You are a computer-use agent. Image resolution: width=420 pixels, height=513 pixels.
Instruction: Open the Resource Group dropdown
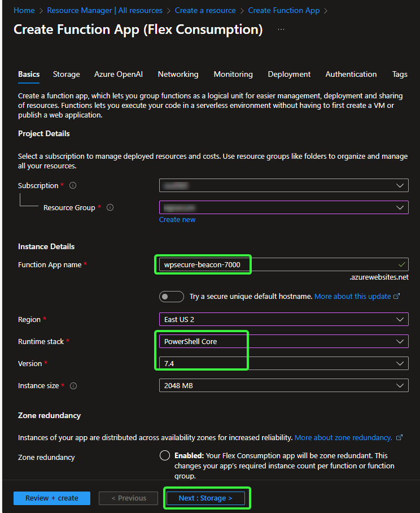(283, 207)
